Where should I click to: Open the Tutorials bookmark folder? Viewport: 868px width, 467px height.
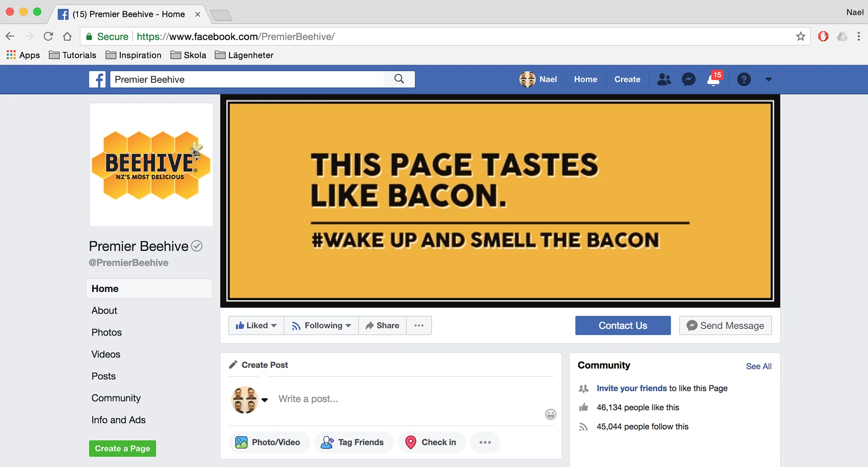(x=72, y=55)
